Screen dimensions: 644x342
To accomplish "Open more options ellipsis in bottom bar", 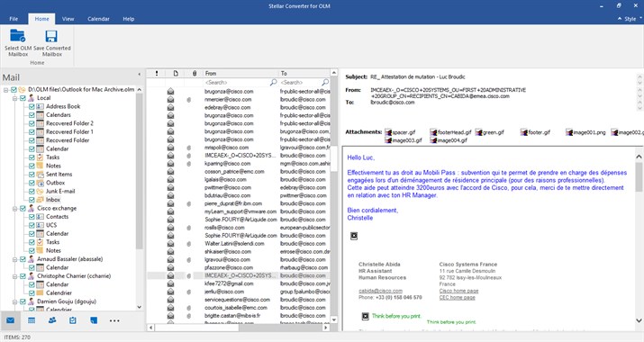I will click(x=114, y=320).
